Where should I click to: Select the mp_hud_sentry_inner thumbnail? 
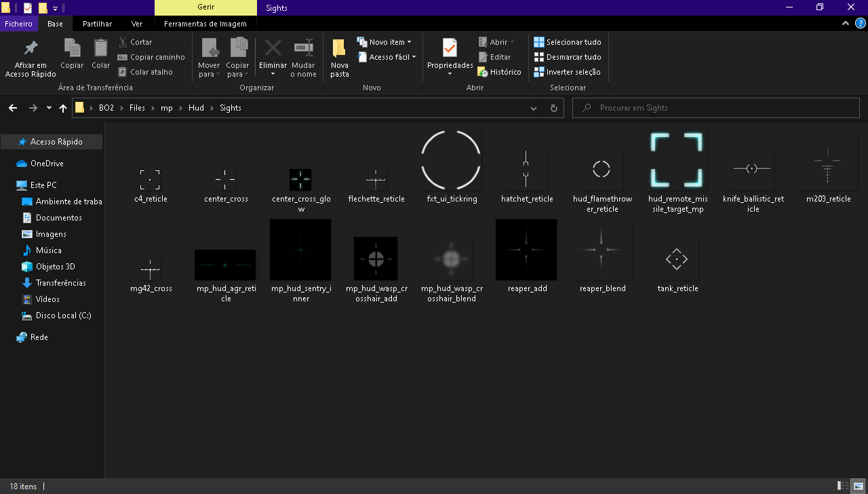pyautogui.click(x=300, y=250)
